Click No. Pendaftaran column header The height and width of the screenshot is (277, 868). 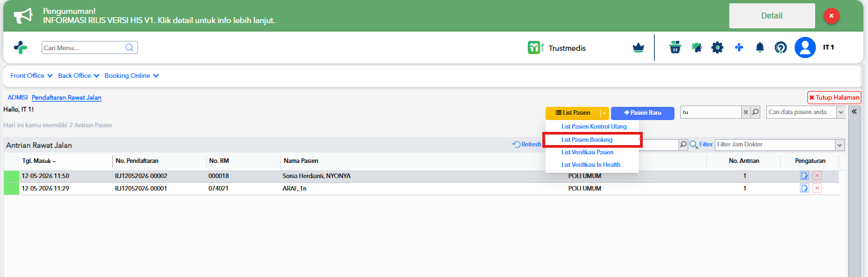coord(159,161)
